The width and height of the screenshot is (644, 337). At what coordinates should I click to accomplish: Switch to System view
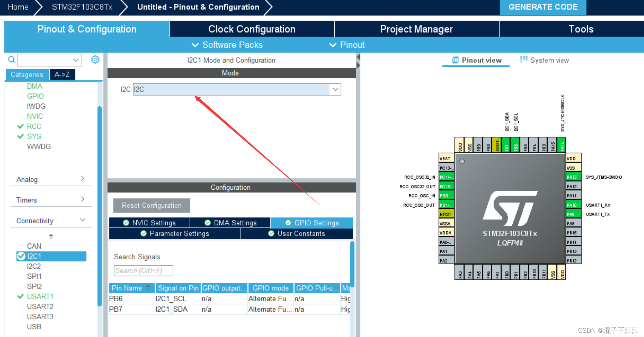tap(544, 60)
